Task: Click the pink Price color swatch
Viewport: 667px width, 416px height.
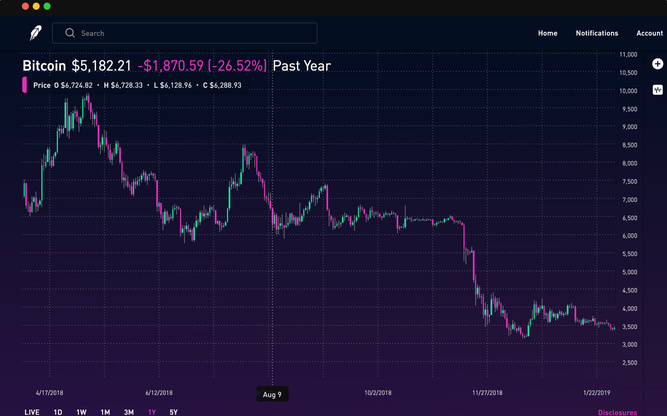Action: coord(25,85)
